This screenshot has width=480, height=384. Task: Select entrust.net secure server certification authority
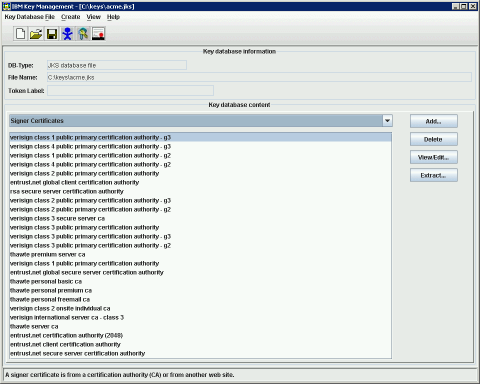[x=200, y=353]
